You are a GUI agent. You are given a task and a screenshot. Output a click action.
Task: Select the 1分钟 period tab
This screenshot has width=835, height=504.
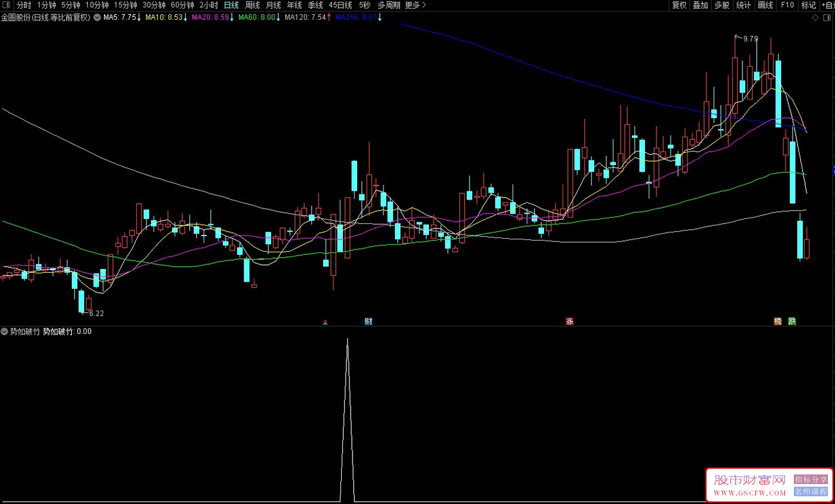coord(46,5)
